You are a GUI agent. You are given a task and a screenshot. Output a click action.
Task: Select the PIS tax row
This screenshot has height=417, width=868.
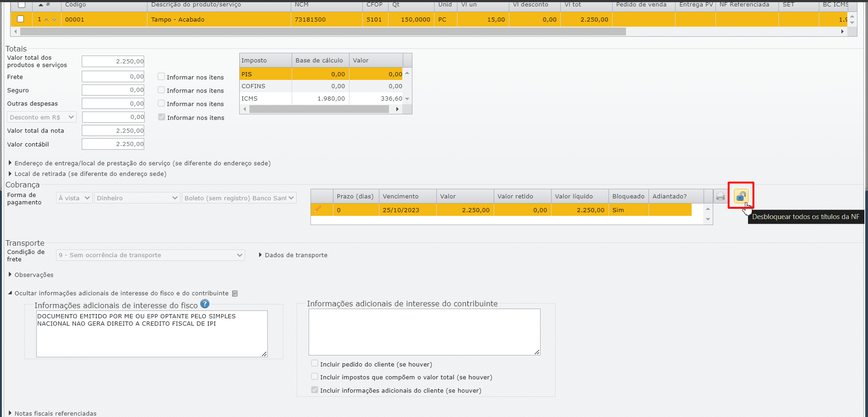pos(321,74)
